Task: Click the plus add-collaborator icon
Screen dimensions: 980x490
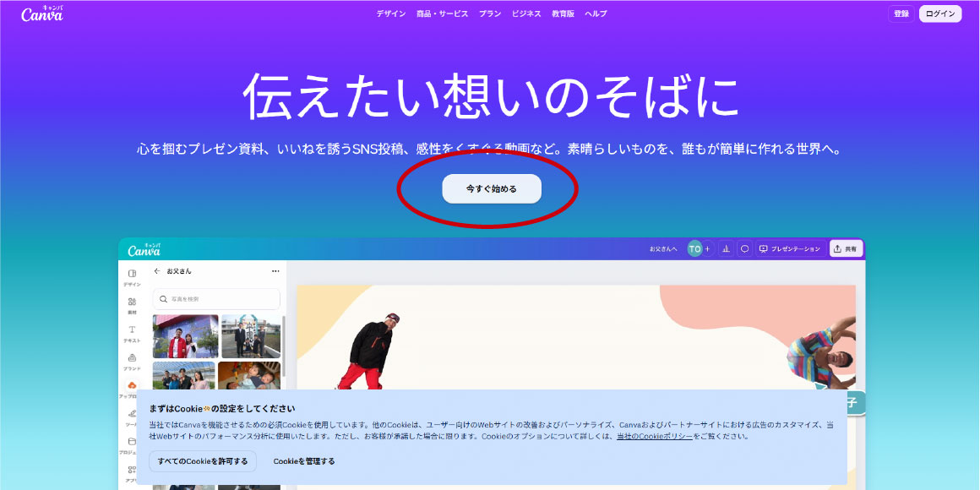Action: click(707, 248)
